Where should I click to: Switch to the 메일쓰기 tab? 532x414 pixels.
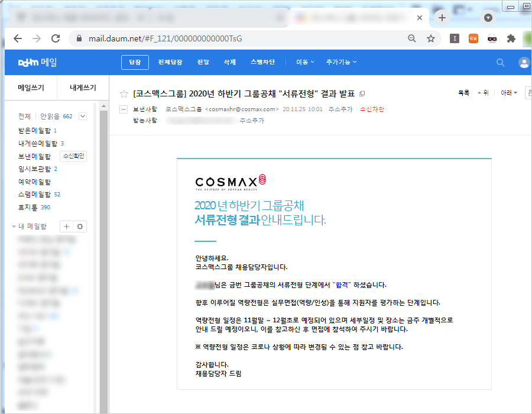(x=31, y=88)
